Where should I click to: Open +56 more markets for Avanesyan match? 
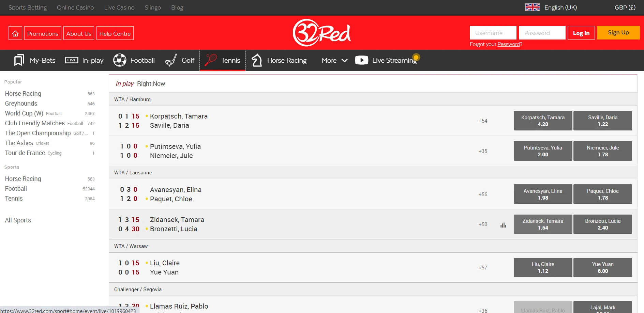[483, 194]
